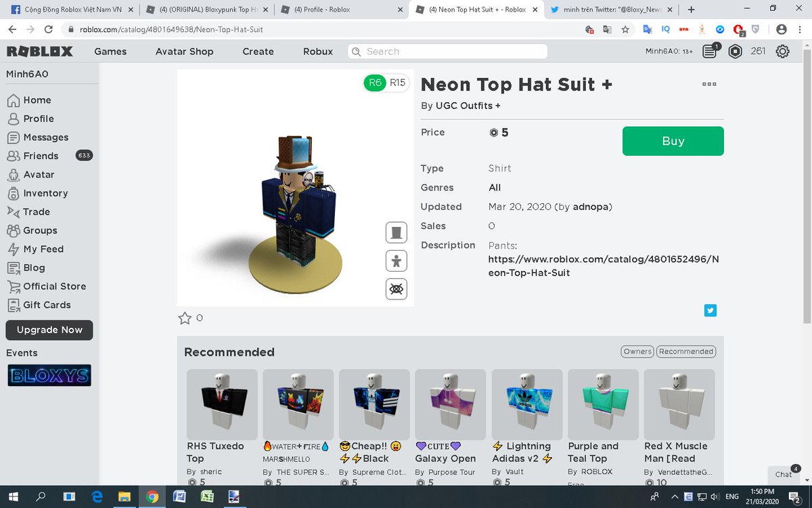Toggle the crossed-eye visibility button
The height and width of the screenshot is (508, 812).
[397, 289]
